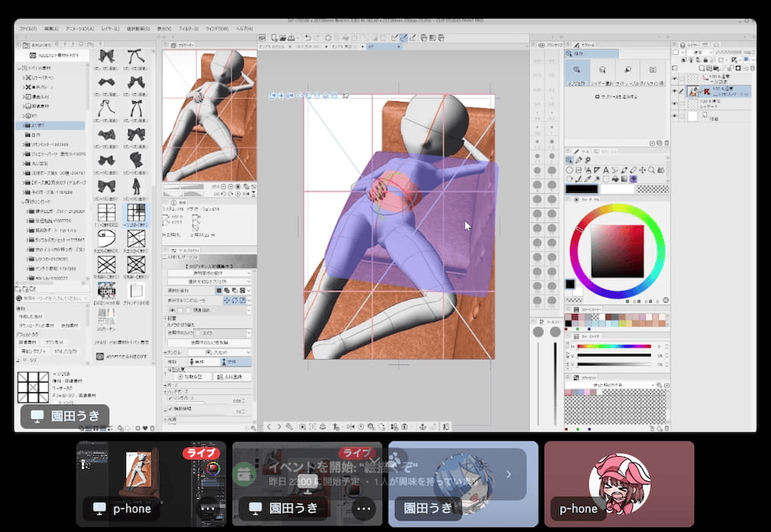Toggle the manga perspective checkbox
This screenshot has height=532, width=771.
tap(171, 399)
